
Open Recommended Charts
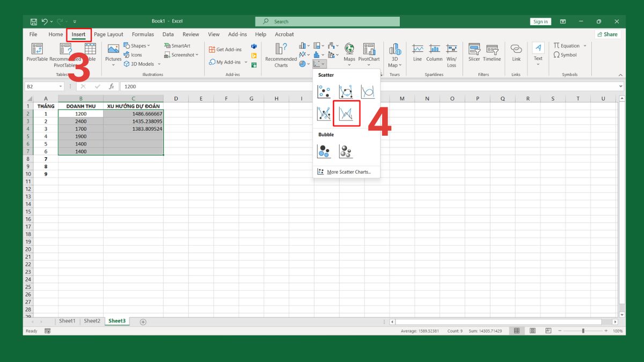pyautogui.click(x=281, y=55)
